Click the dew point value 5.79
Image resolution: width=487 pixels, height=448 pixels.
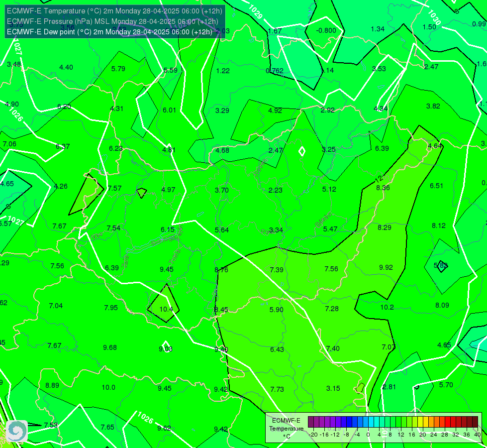click(118, 69)
